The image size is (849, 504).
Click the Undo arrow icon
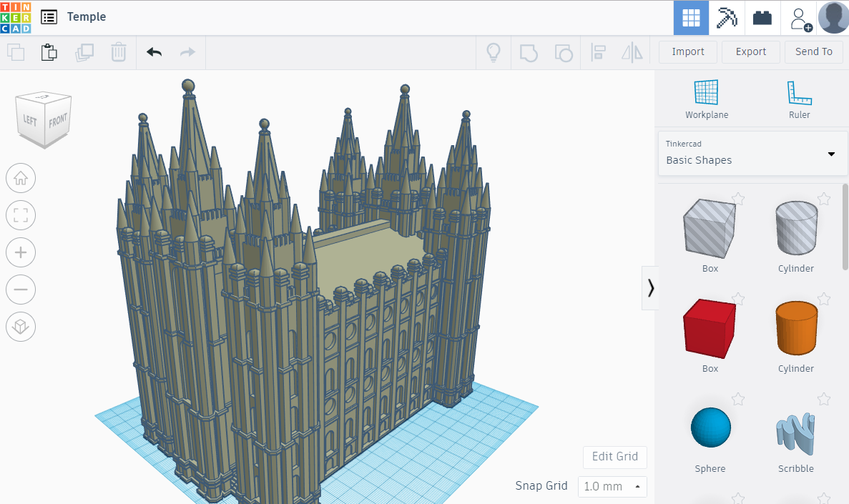[154, 52]
